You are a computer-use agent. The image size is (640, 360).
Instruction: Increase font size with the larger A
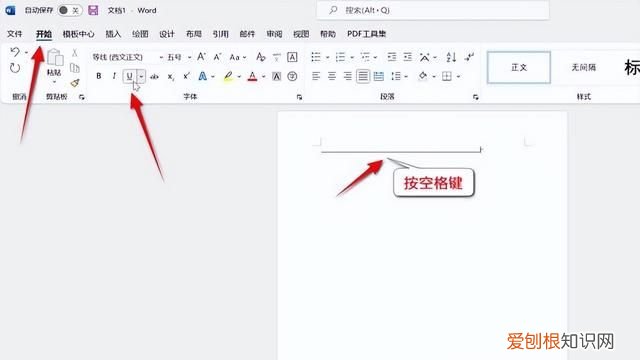(201, 57)
